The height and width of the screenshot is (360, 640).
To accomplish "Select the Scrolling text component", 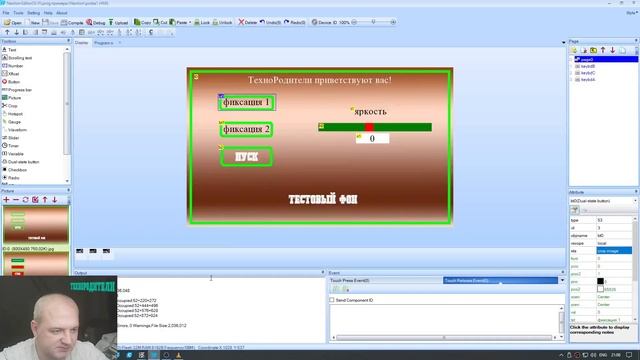I will [17, 58].
